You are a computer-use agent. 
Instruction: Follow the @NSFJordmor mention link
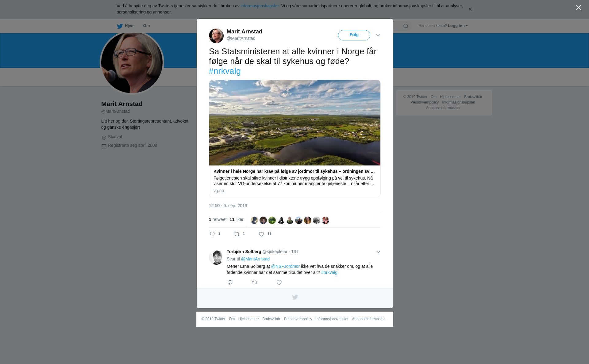(285, 266)
